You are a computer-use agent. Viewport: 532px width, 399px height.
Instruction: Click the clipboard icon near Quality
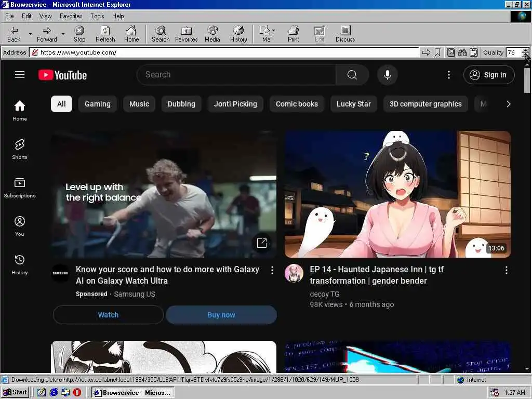[x=474, y=52]
